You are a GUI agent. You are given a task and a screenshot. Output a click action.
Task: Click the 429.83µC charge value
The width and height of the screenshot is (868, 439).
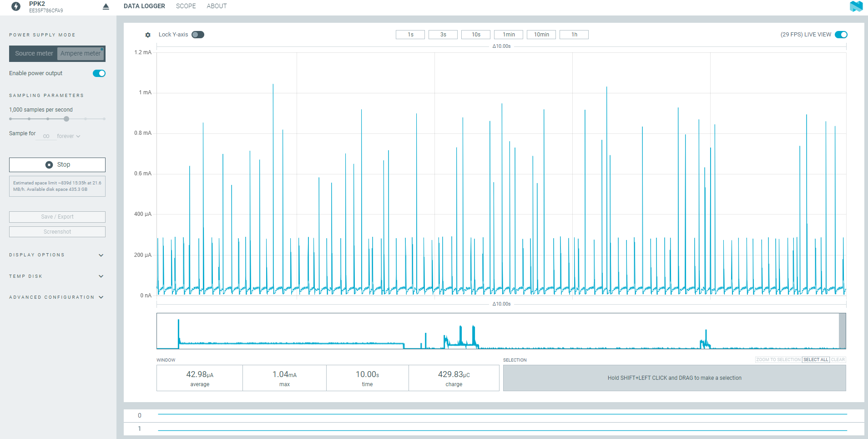tap(454, 374)
